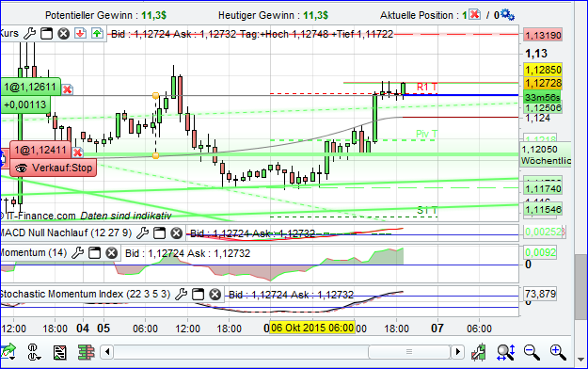Close the Stochastic Momentum Index panel
Screen dimensions: 588x369
click(215, 294)
